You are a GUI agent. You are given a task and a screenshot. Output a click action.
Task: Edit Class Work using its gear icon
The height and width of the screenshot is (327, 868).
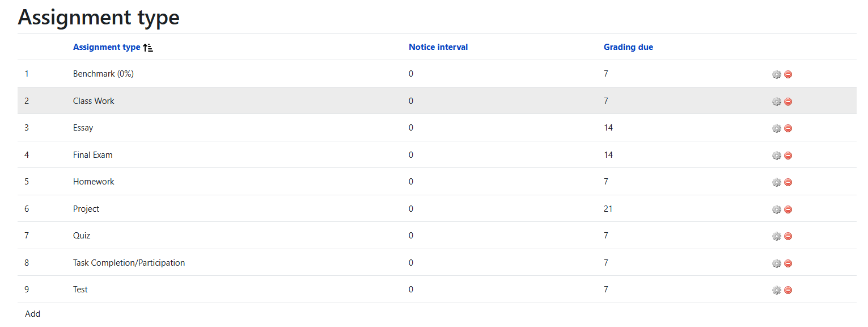coord(777,102)
